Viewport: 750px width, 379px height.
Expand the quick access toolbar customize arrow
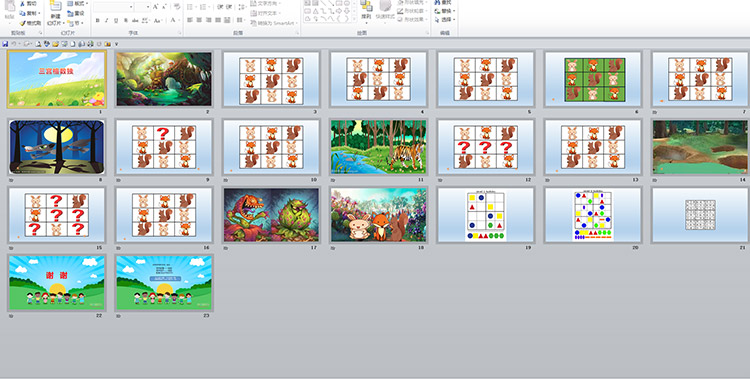click(x=116, y=44)
